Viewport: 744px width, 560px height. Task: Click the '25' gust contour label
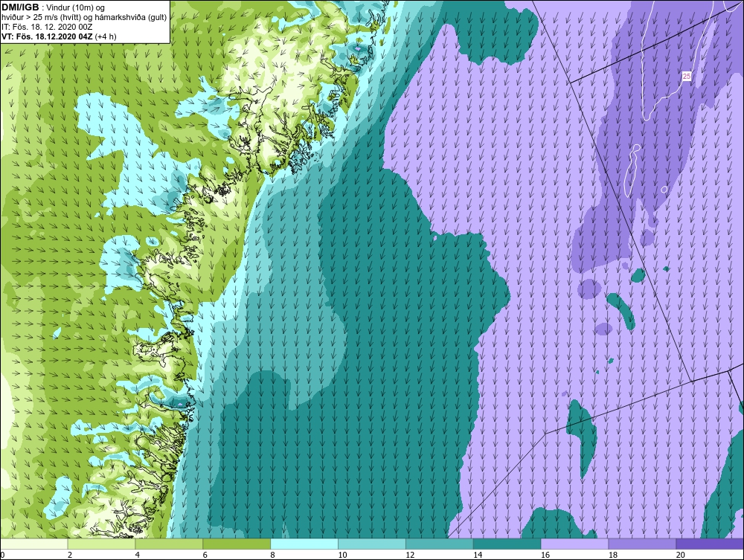tap(687, 76)
